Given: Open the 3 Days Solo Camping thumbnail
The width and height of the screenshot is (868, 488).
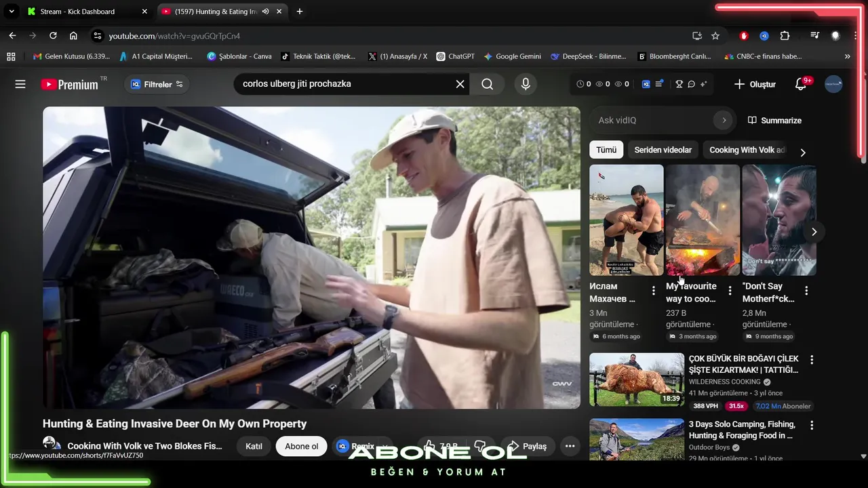Looking at the screenshot, I should pos(637,439).
